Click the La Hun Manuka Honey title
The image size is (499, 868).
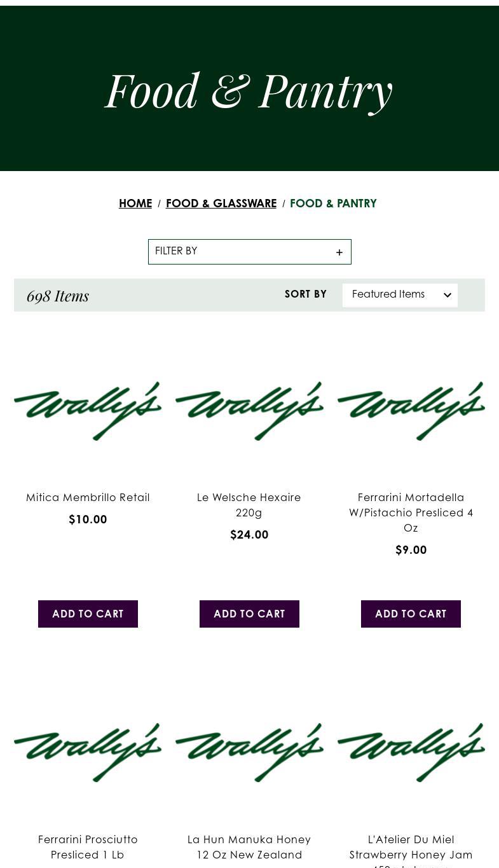coord(249,847)
